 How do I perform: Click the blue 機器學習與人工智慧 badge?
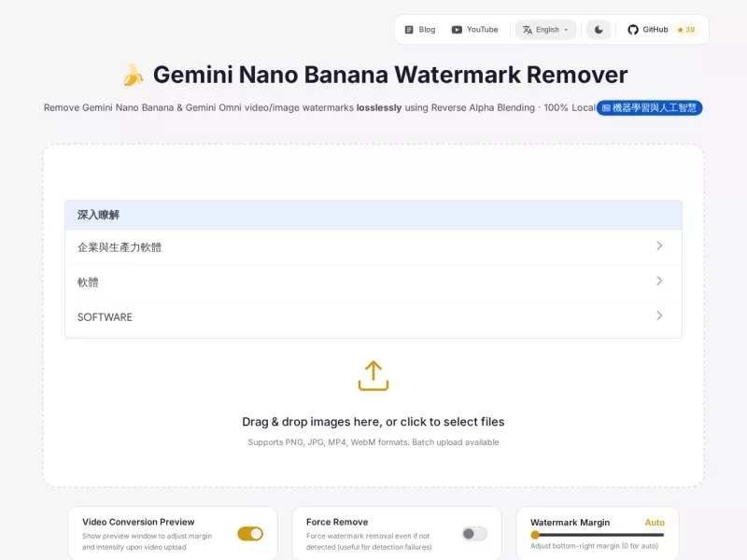649,107
